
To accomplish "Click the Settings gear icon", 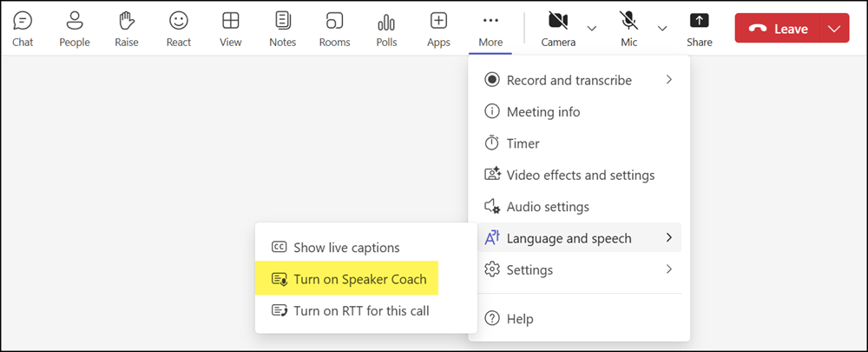I will pos(491,270).
